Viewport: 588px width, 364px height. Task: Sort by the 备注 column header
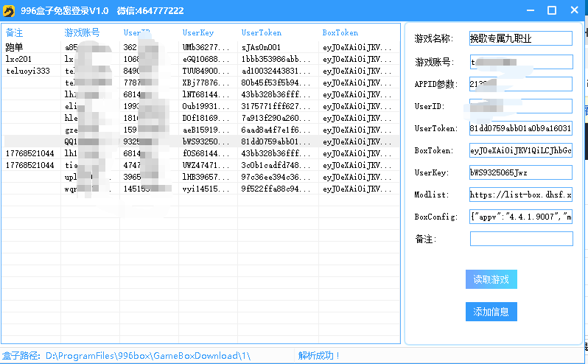(15, 33)
